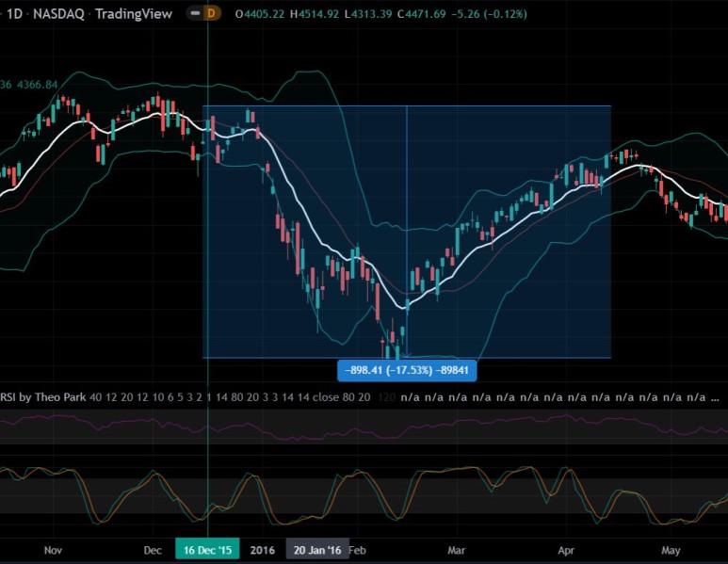Click the low price L4313.39
This screenshot has height=564, width=728.
pos(368,14)
